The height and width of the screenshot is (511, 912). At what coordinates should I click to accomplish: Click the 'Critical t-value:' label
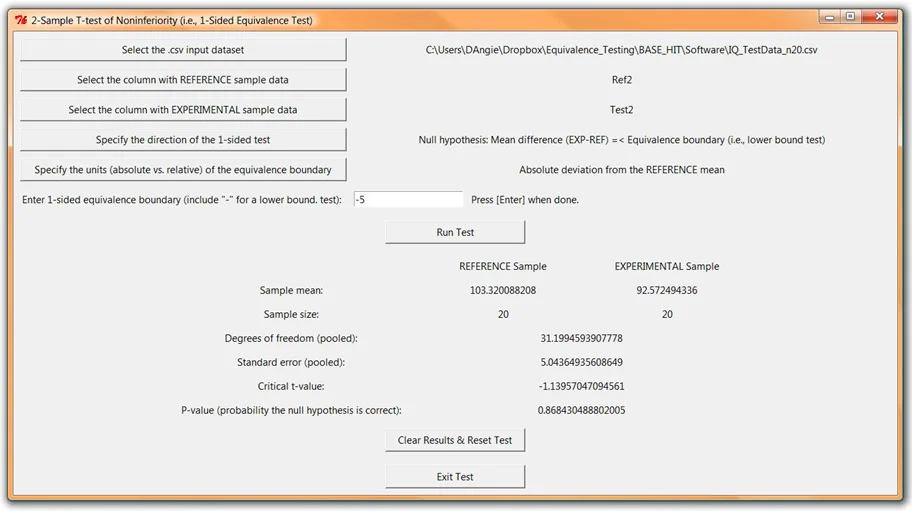pyautogui.click(x=291, y=386)
